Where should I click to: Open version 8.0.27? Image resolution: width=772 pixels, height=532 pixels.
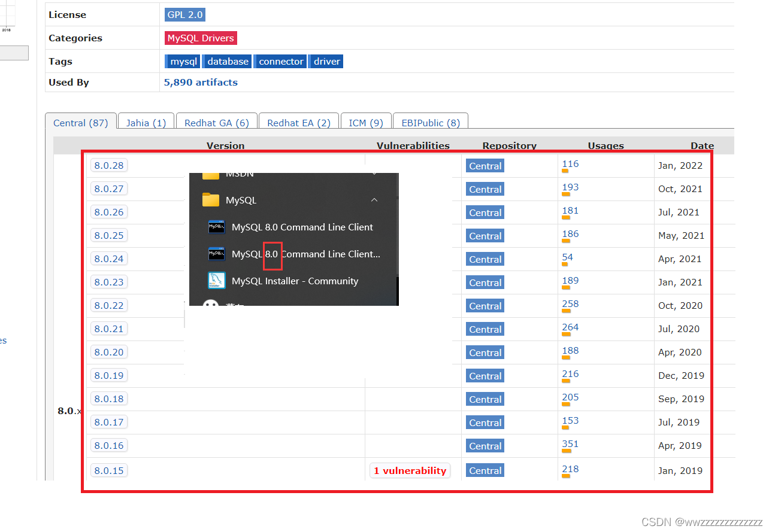[109, 189]
